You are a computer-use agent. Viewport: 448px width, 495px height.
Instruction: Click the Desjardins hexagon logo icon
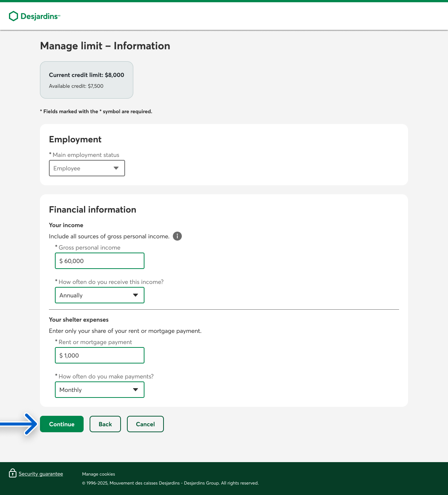[x=13, y=16]
